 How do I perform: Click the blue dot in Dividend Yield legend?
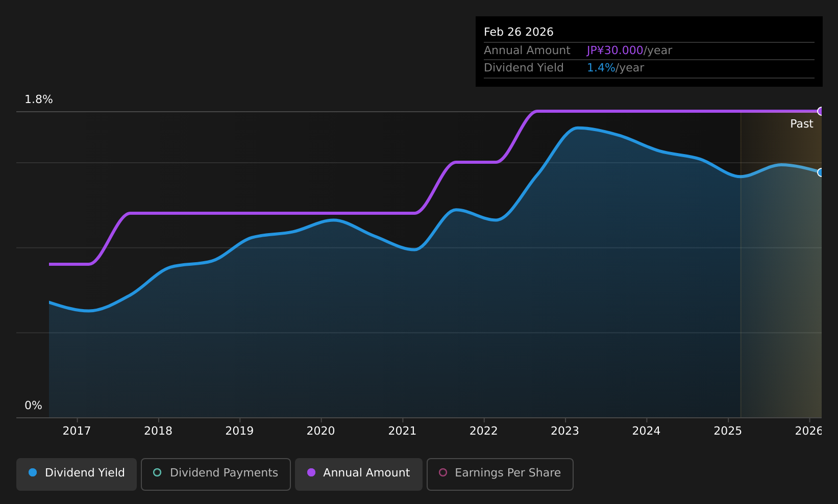point(33,472)
